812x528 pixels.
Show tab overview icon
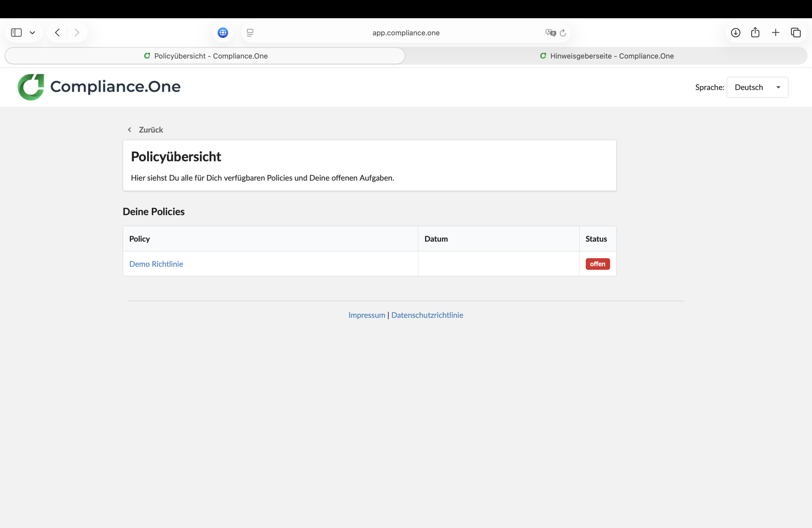tap(796, 33)
